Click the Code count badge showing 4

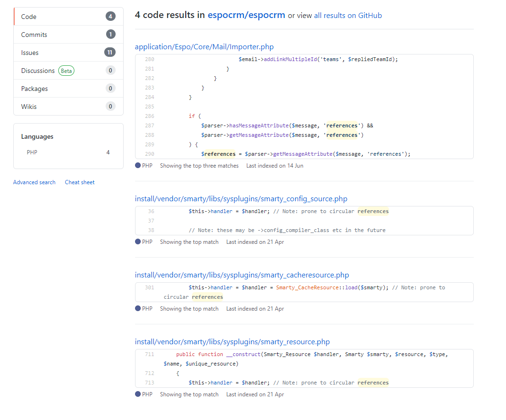pyautogui.click(x=110, y=17)
